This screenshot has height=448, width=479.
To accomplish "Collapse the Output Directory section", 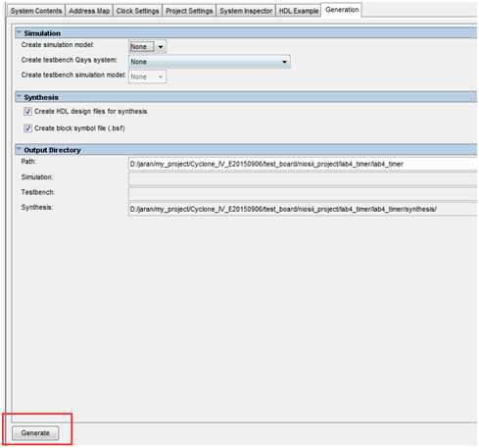I will pos(19,149).
